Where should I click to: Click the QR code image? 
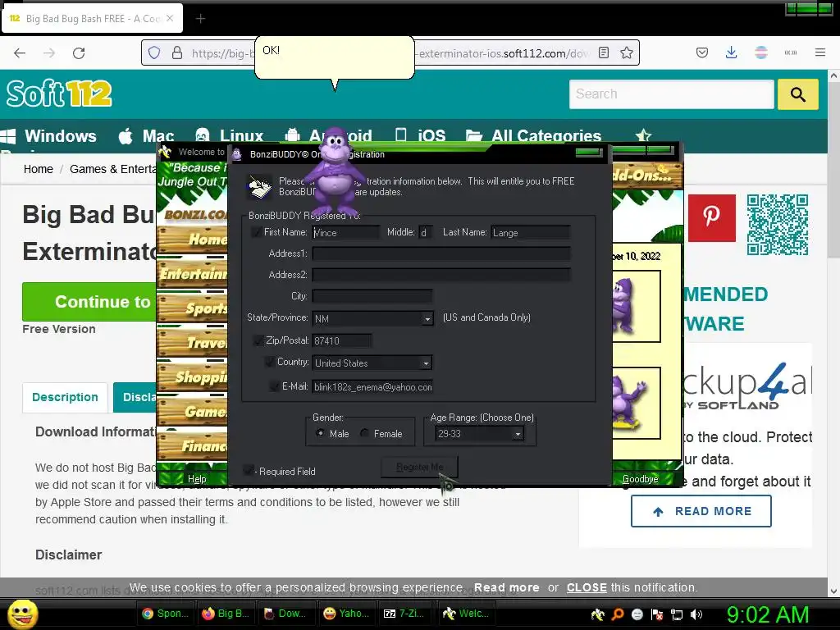[778, 225]
